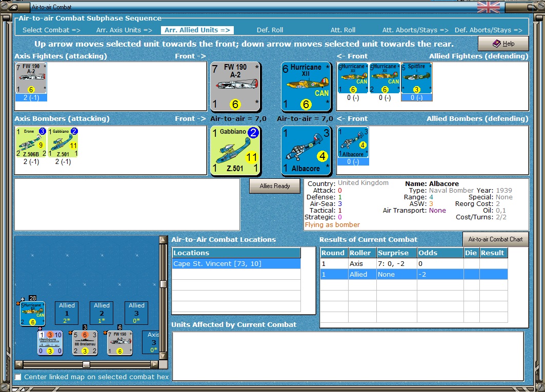This screenshot has height=392, width=545.
Task: Click the Def. Aborts/Stays step label
Action: (488, 30)
